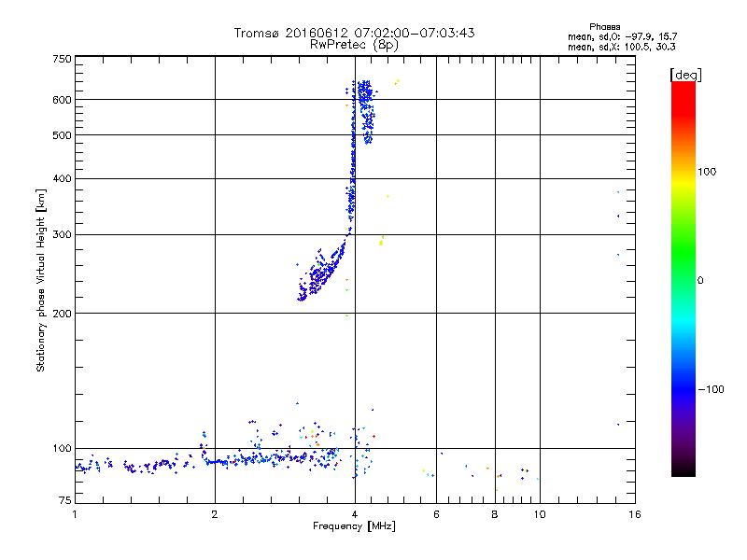747x560 pixels.
Task: Click the 'Phases' header label
Action: click(x=604, y=27)
